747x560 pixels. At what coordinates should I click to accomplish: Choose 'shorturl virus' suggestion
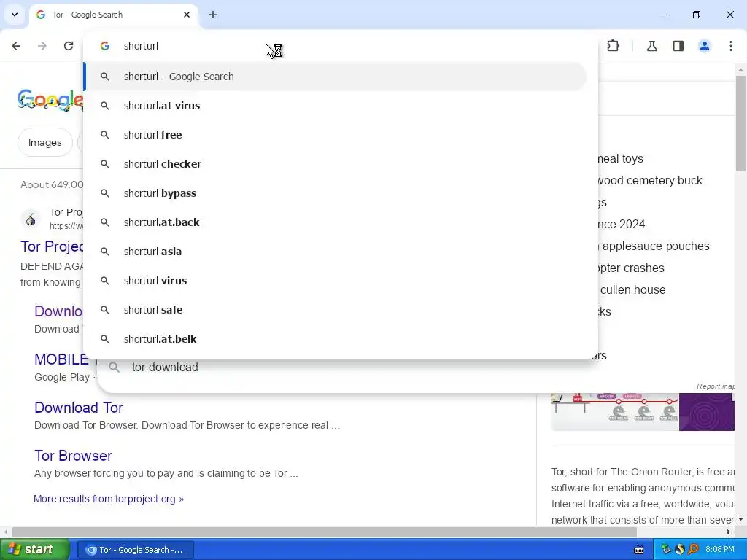[336, 281]
